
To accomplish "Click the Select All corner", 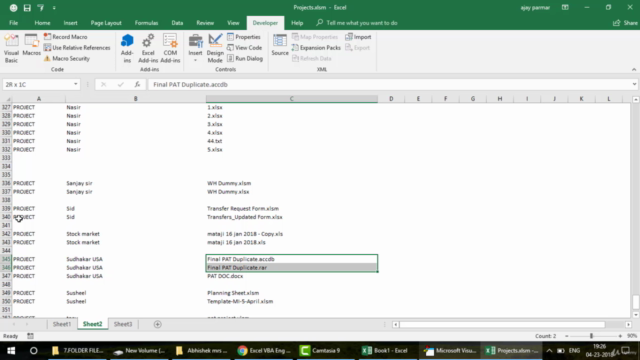I will (x=6, y=99).
